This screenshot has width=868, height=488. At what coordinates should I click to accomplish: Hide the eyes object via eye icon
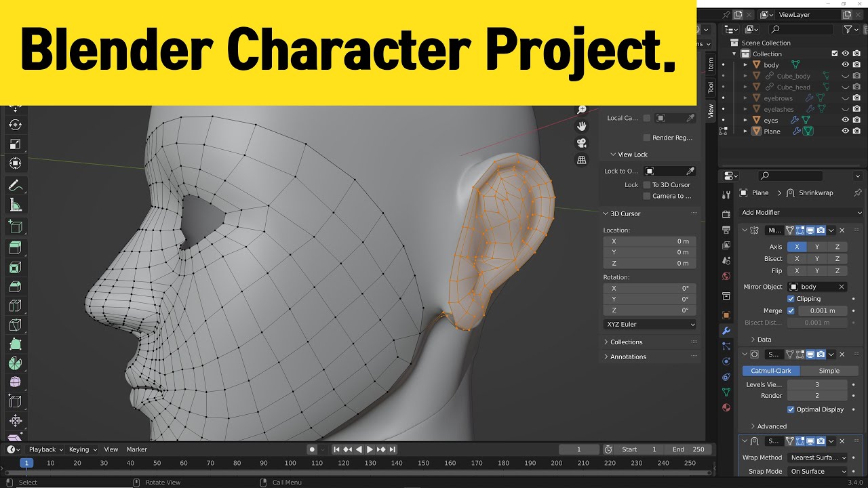(845, 120)
